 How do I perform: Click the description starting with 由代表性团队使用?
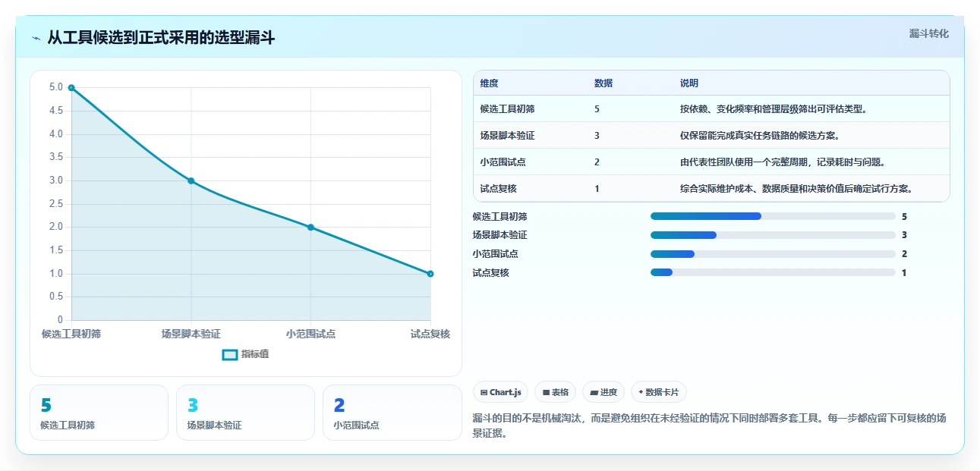click(x=783, y=162)
